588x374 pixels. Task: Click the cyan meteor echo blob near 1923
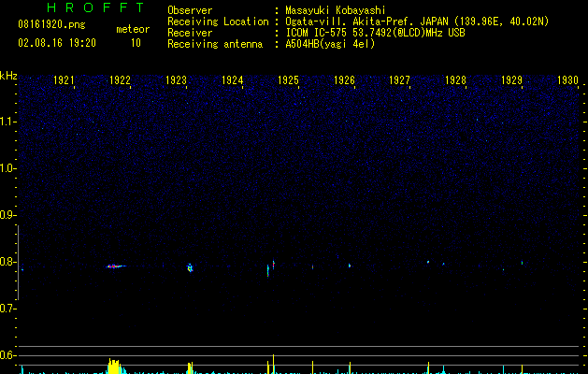190,267
